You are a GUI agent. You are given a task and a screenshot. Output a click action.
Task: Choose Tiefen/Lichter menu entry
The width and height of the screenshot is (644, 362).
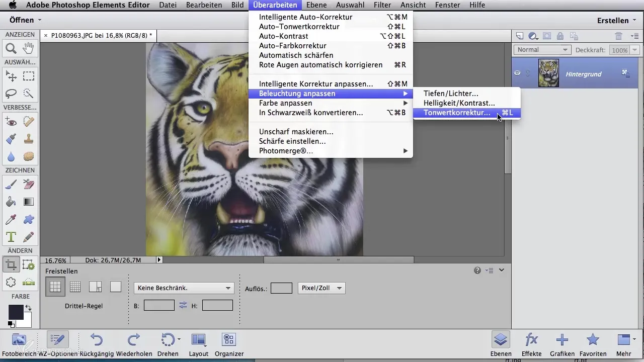coord(467,94)
